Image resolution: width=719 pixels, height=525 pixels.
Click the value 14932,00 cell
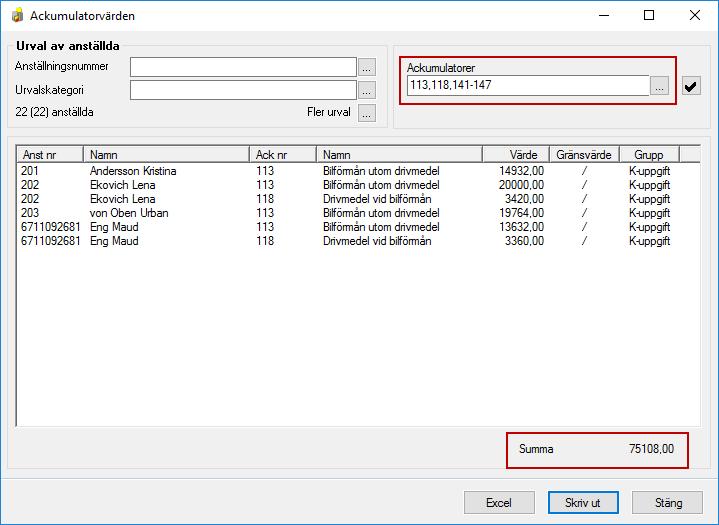coord(521,171)
